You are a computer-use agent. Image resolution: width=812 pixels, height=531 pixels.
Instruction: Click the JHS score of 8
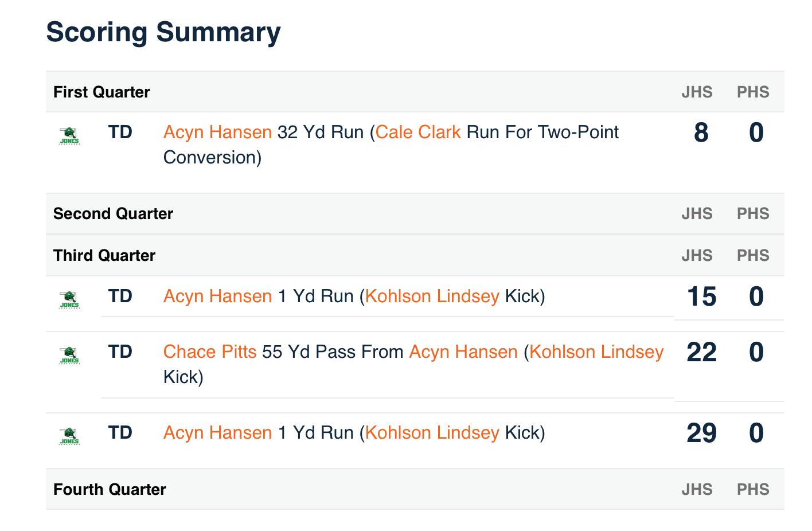tap(701, 133)
